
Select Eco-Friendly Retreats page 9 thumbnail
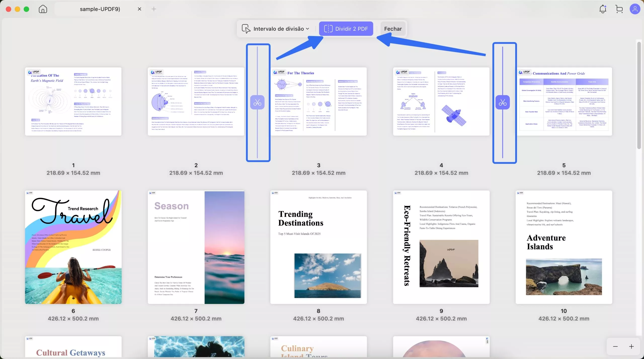click(441, 247)
